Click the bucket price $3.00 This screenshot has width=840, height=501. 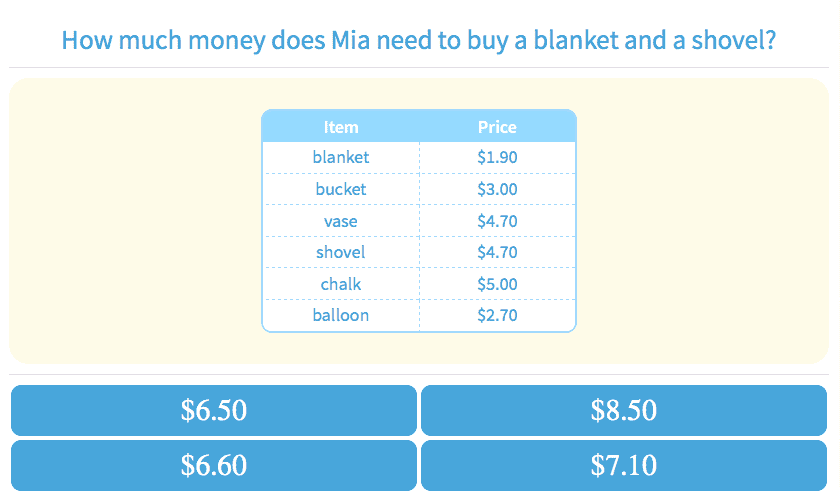[x=497, y=189]
